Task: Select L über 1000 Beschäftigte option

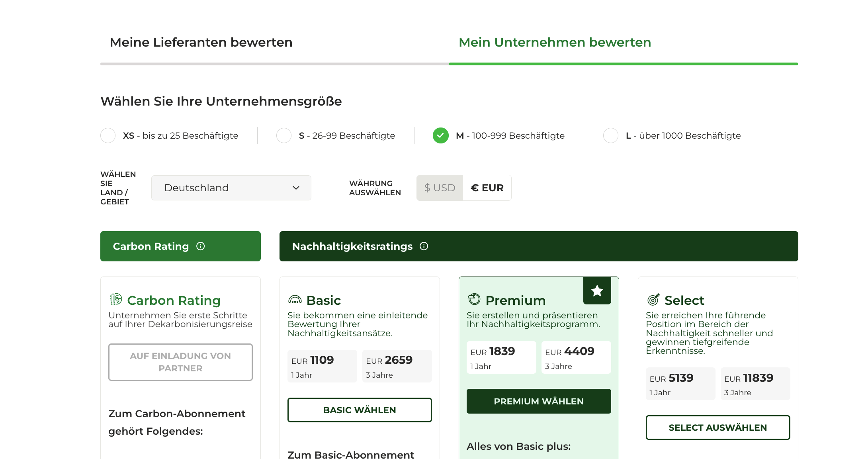Action: [x=611, y=135]
